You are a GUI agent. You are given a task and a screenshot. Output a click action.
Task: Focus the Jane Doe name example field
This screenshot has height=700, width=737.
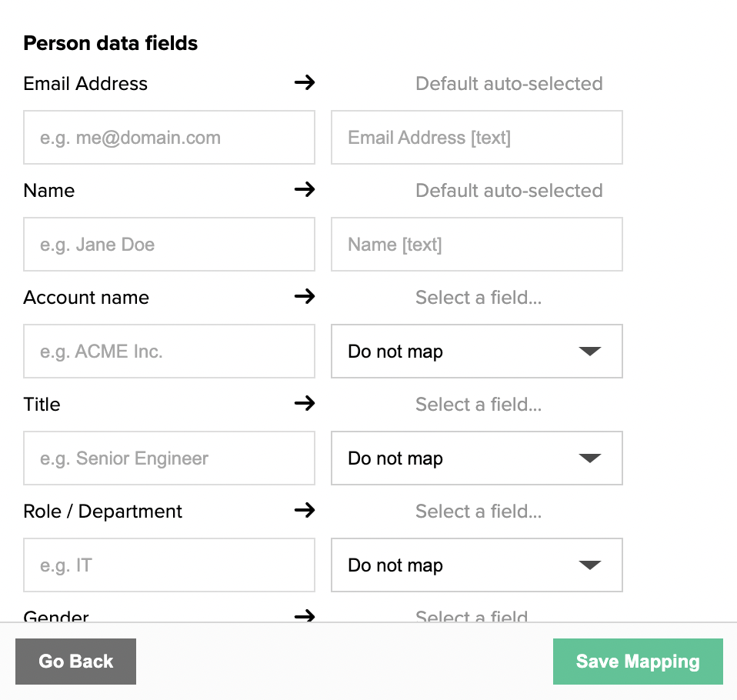tap(169, 244)
